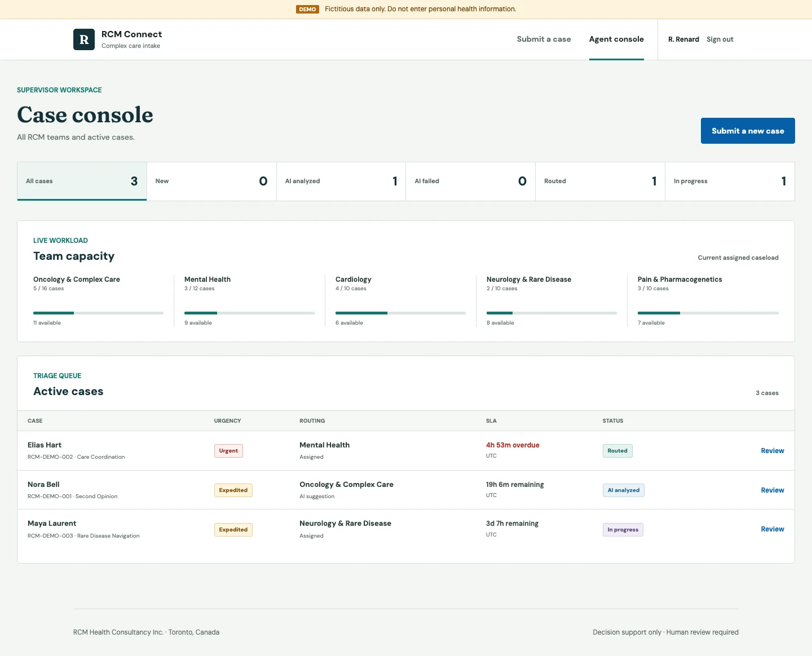
Task: Click the STATUS column header
Action: [x=613, y=421]
